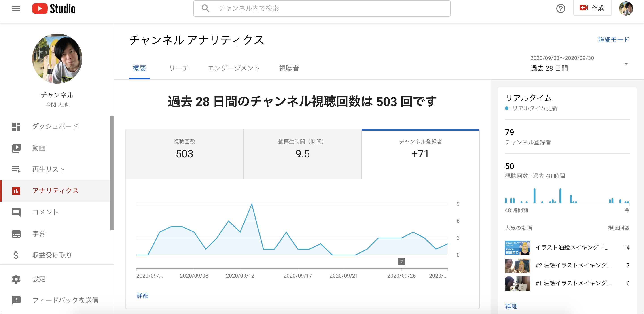Click the 動画 videos icon
This screenshot has width=644, height=314.
tap(16, 148)
